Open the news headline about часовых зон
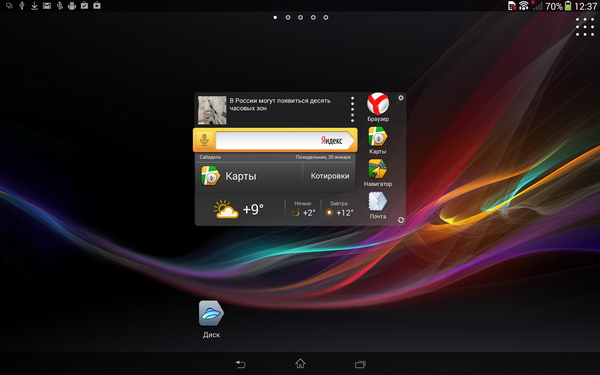The image size is (600, 375). (x=280, y=104)
